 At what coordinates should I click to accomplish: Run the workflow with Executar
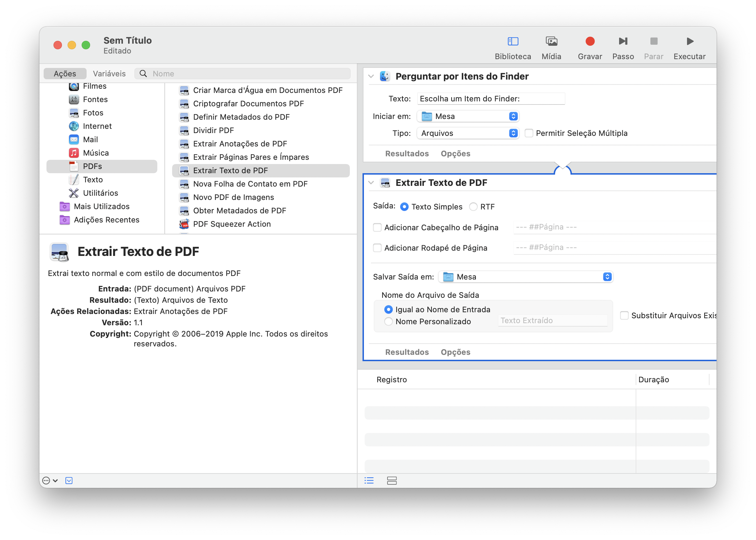pyautogui.click(x=689, y=42)
